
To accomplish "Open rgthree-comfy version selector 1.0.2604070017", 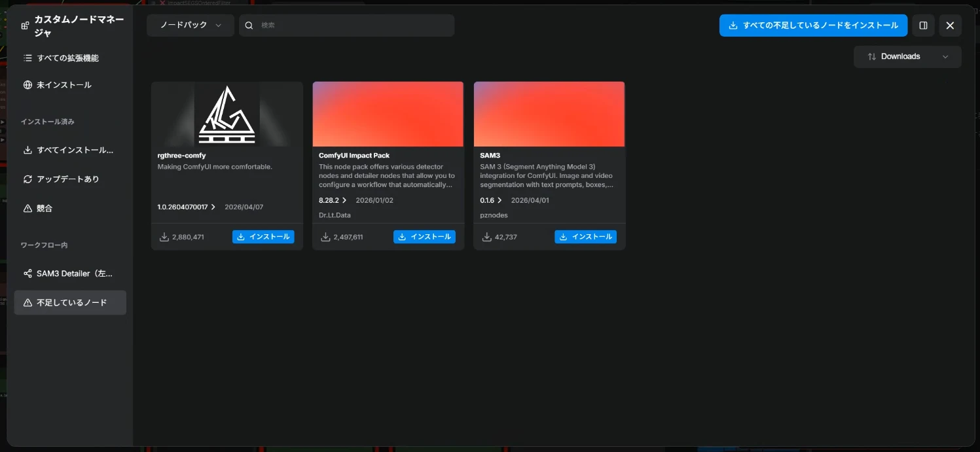I will tap(187, 207).
